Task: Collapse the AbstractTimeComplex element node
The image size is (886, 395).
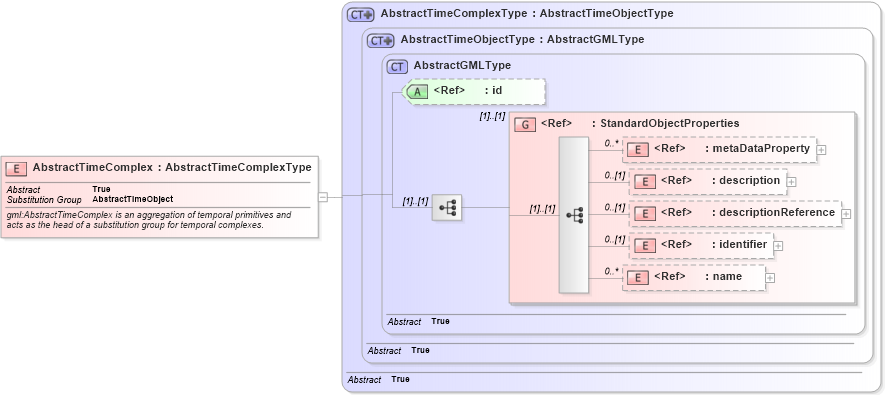Action: [x=323, y=197]
